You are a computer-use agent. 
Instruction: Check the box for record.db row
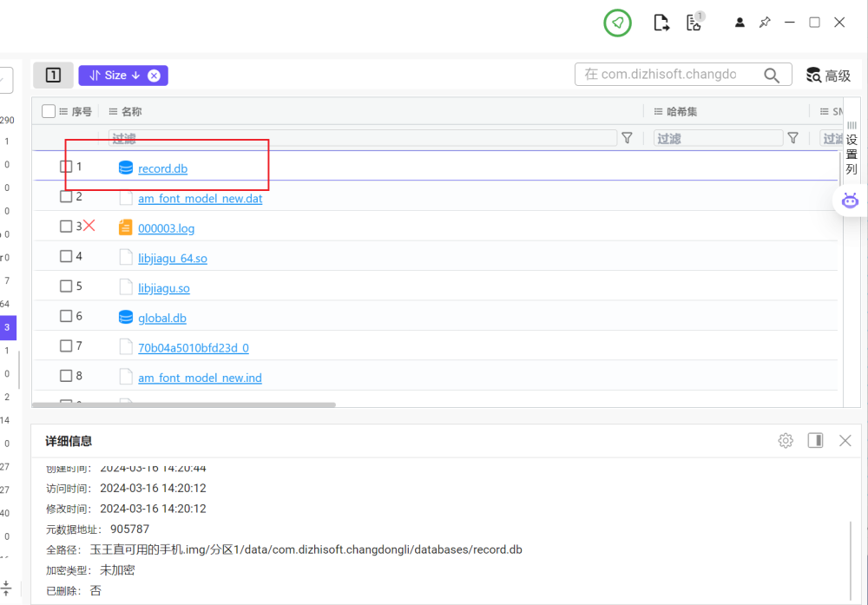coord(66,167)
